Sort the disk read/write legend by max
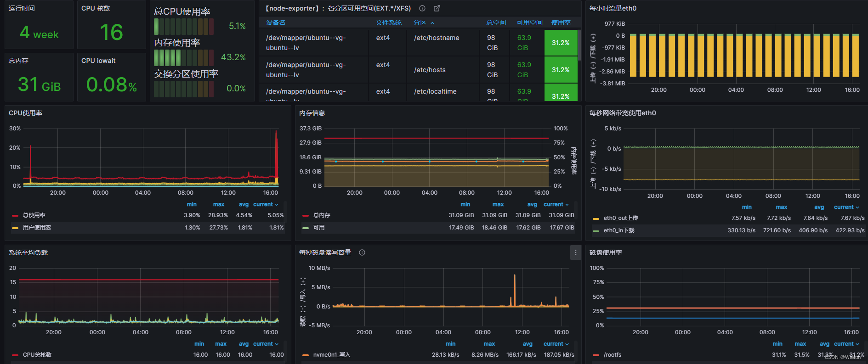 [489, 344]
